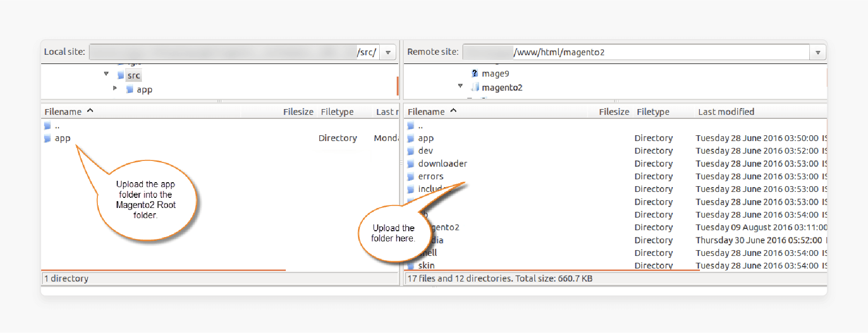This screenshot has width=868, height=333.
Task: Click skin folder icon in remote list
Action: (411, 266)
